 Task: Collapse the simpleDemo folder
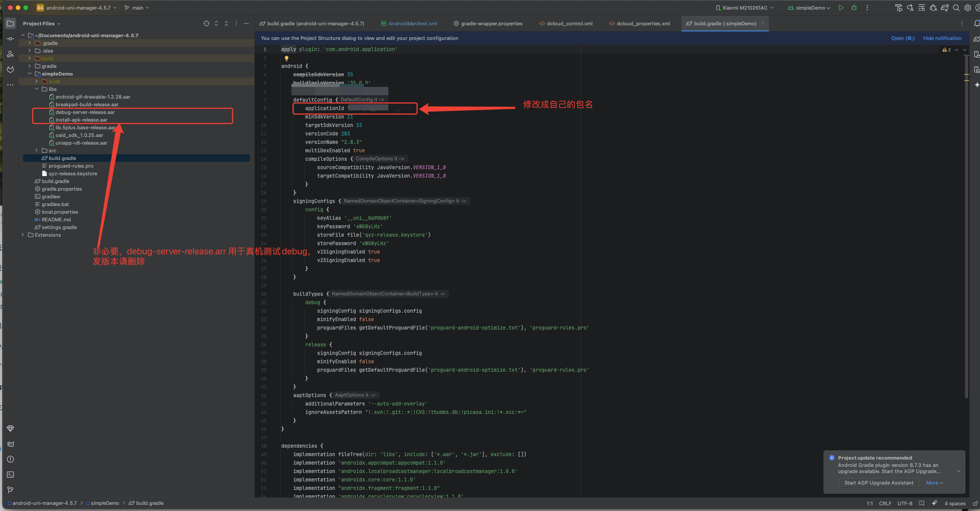click(x=30, y=74)
